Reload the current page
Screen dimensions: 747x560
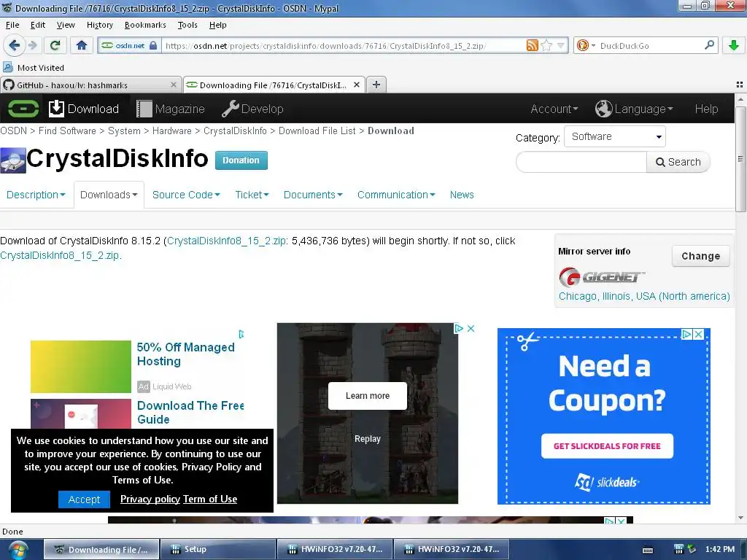[55, 46]
